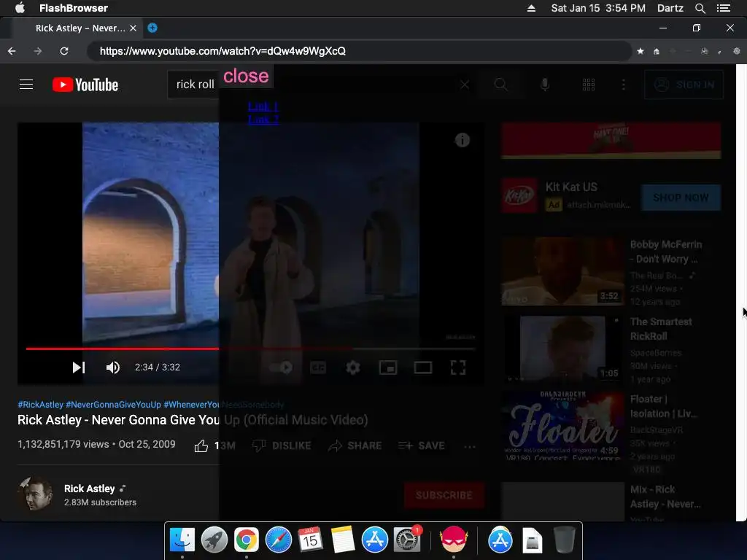747x560 pixels.
Task: Start voice search with the microphone icon
Action: (x=545, y=85)
